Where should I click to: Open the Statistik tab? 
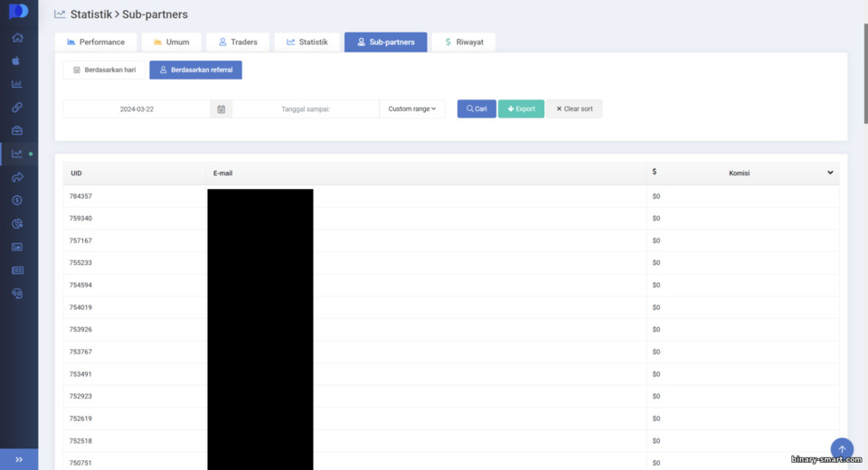[307, 42]
